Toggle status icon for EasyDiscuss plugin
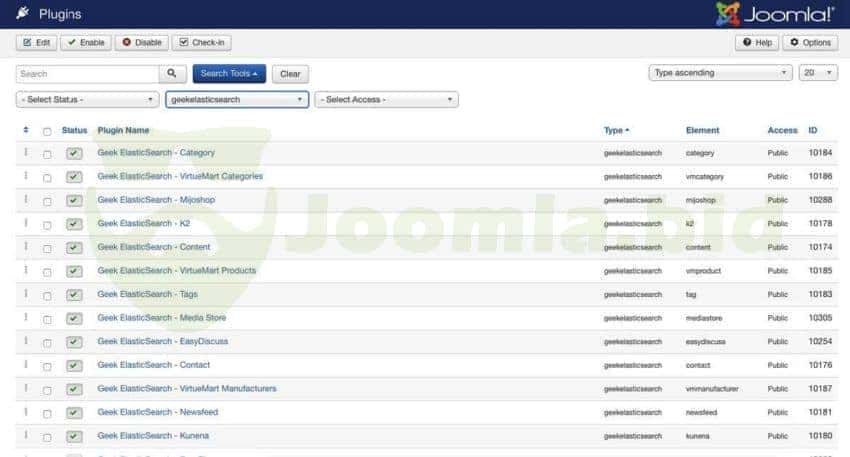The image size is (850, 457). [74, 342]
